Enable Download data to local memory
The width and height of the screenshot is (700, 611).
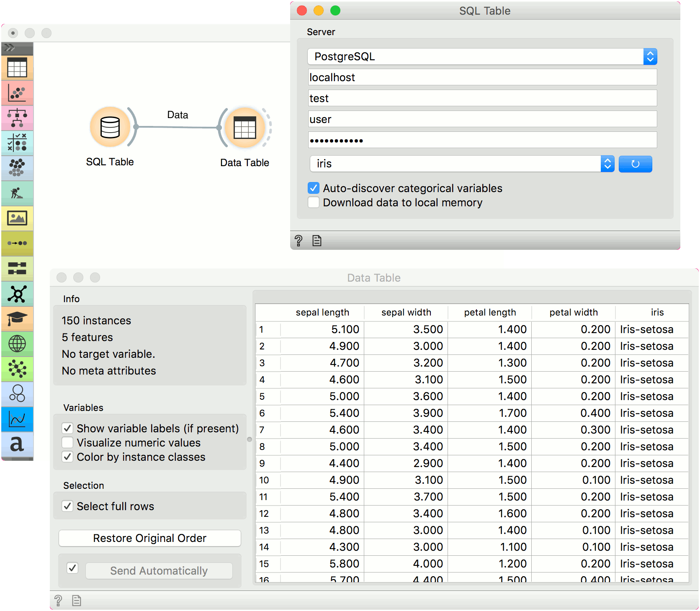(x=314, y=203)
